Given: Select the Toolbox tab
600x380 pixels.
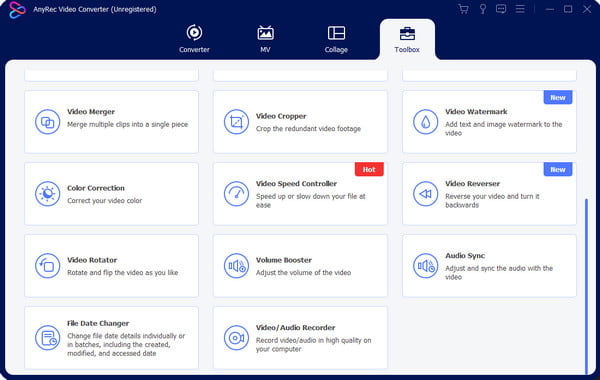Looking at the screenshot, I should coord(407,40).
